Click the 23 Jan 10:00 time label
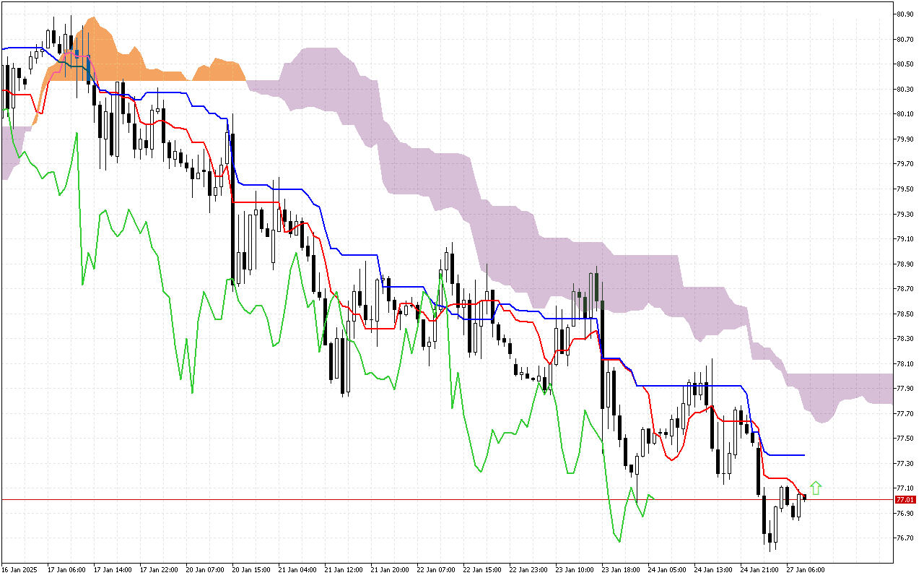924x578 pixels. [575, 569]
